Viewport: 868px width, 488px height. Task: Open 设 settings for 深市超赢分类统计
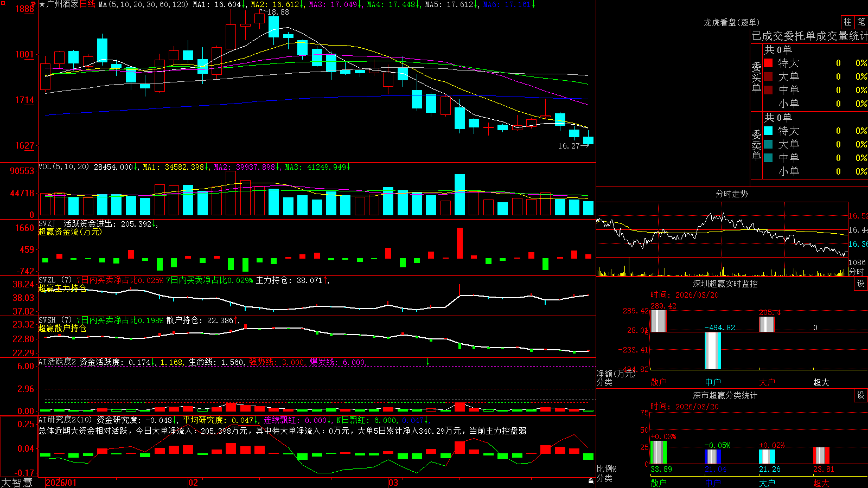[861, 395]
